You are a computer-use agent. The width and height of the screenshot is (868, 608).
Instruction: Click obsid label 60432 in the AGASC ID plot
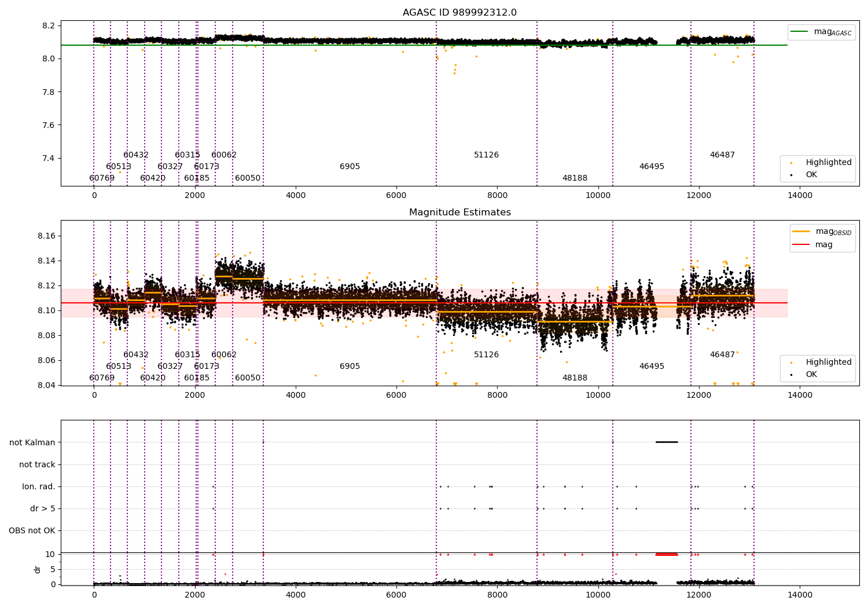coord(136,155)
